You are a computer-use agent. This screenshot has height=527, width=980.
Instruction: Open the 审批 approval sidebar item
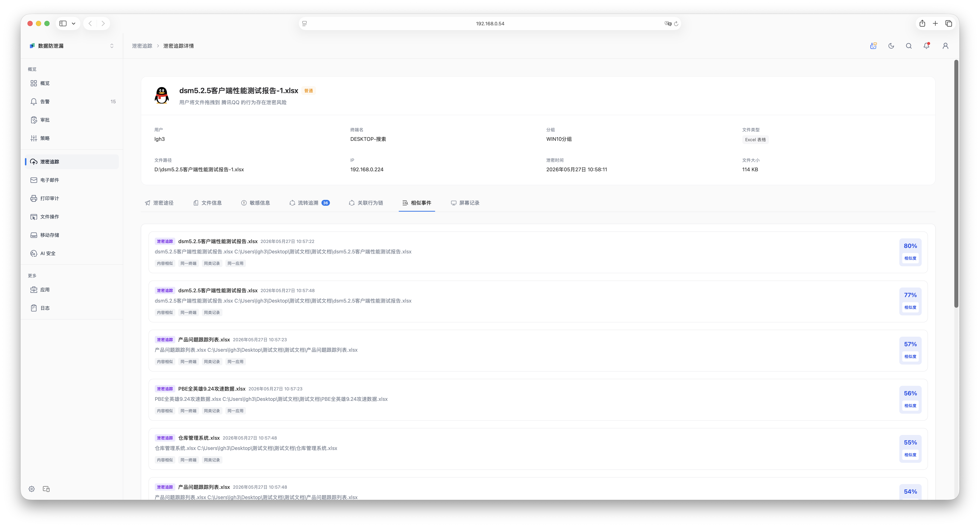(72, 120)
